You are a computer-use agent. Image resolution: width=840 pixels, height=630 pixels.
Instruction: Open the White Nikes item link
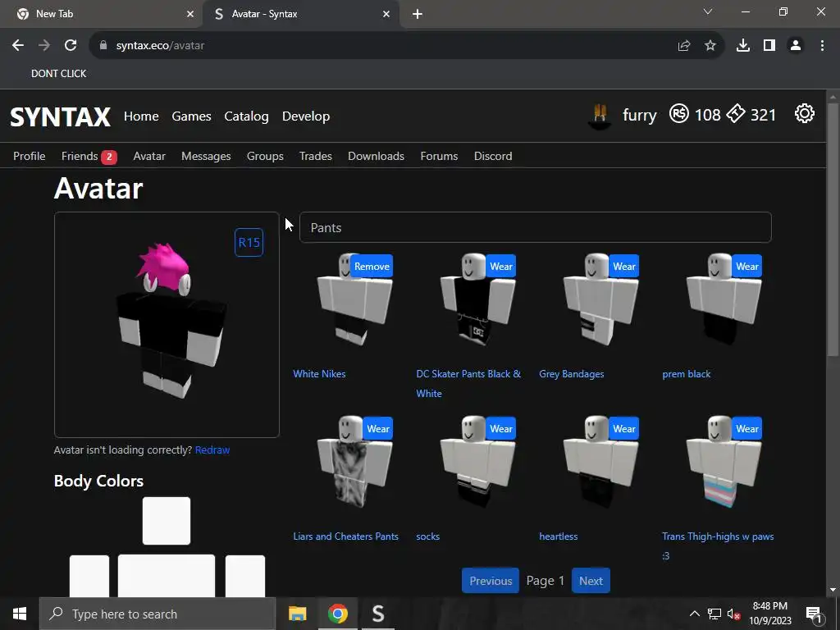coord(319,374)
